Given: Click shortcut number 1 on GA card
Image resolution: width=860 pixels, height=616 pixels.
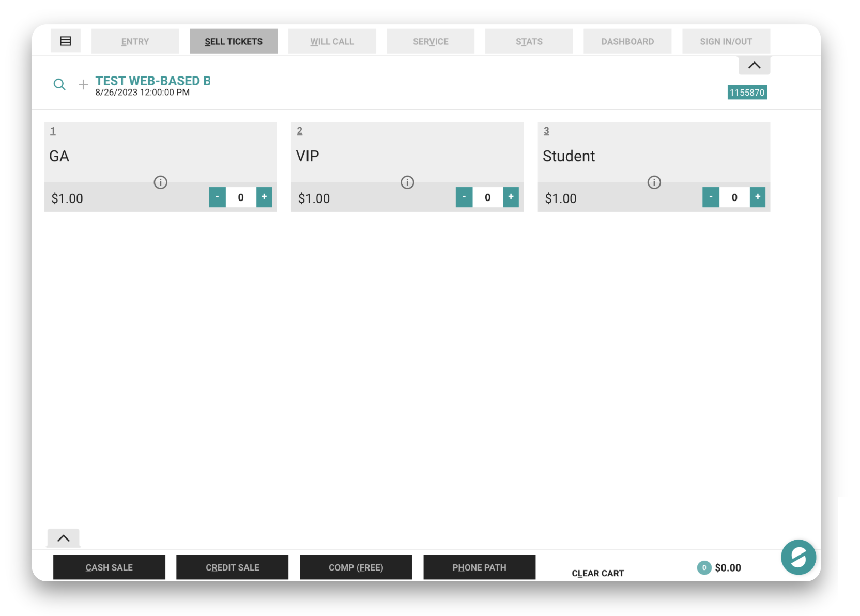Looking at the screenshot, I should (53, 131).
